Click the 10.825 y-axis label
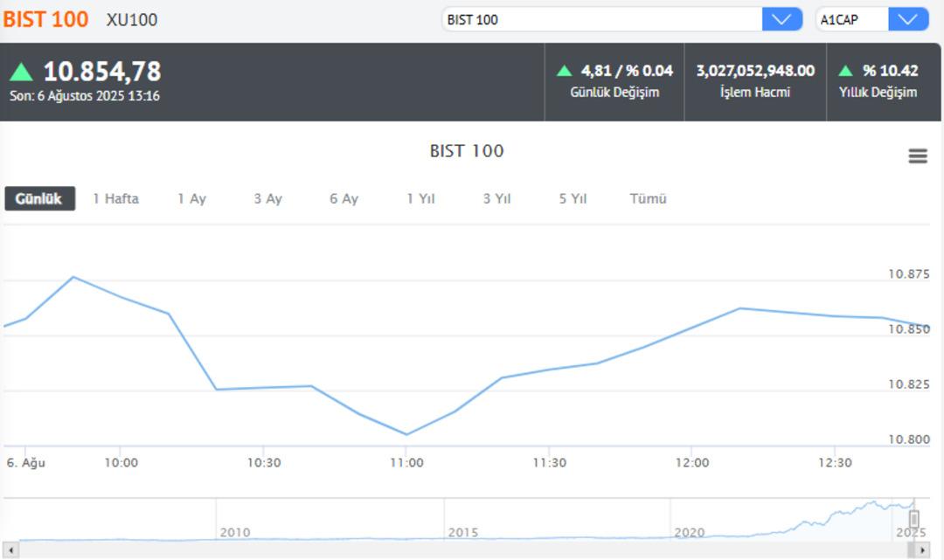This screenshot has height=560, width=944. (x=909, y=384)
